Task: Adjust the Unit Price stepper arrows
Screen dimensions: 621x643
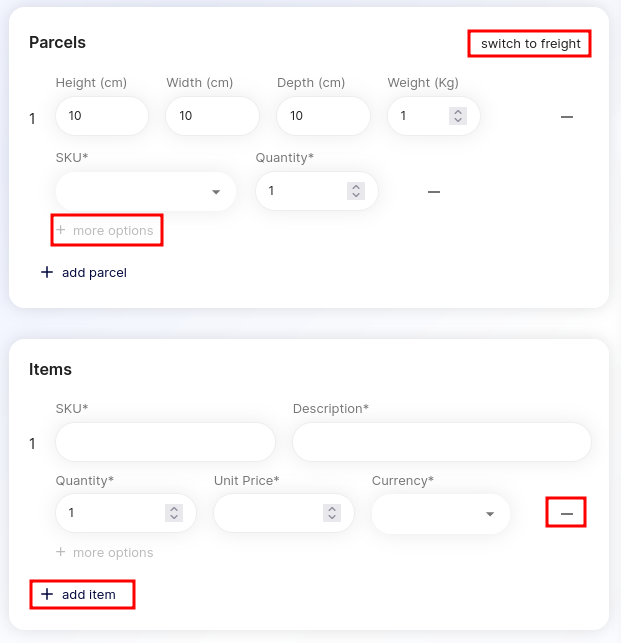Action: coord(332,513)
